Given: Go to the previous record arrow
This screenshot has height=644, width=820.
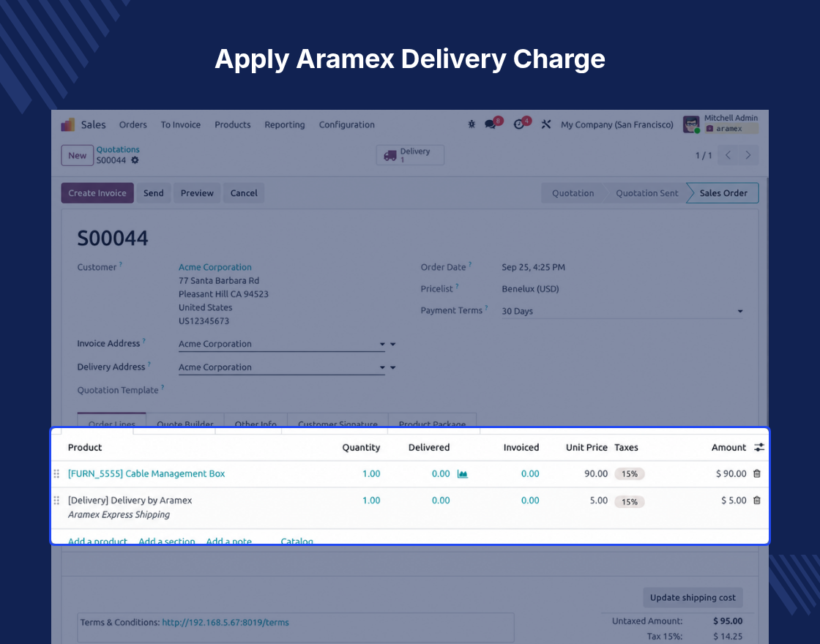Looking at the screenshot, I should 728,155.
